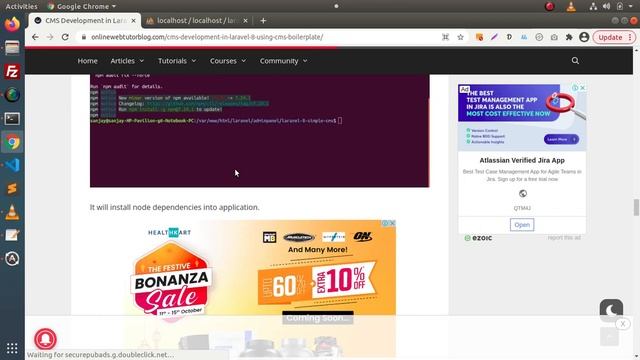The height and width of the screenshot is (360, 640).
Task: Launch FileZilla from the dock
Action: click(x=12, y=71)
